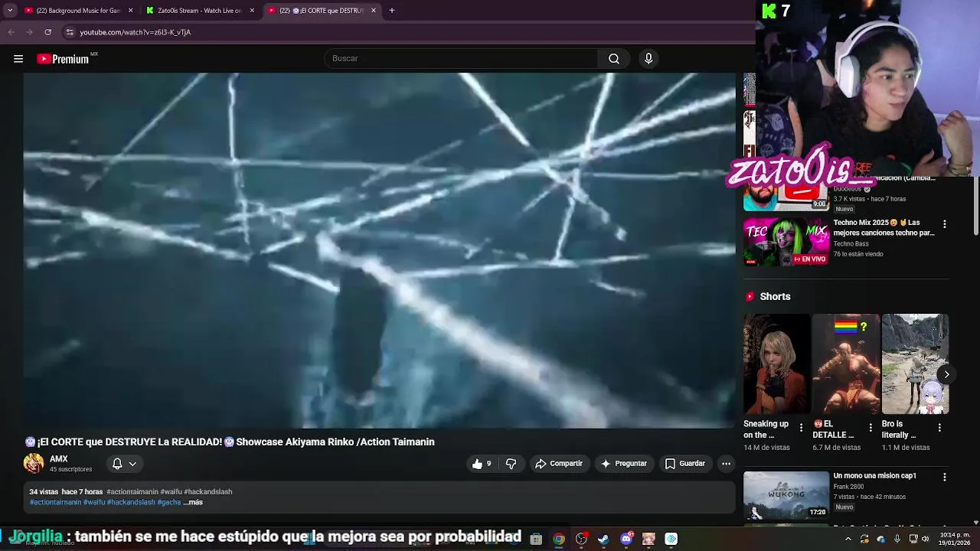Show hidden system tray icons

click(x=848, y=539)
